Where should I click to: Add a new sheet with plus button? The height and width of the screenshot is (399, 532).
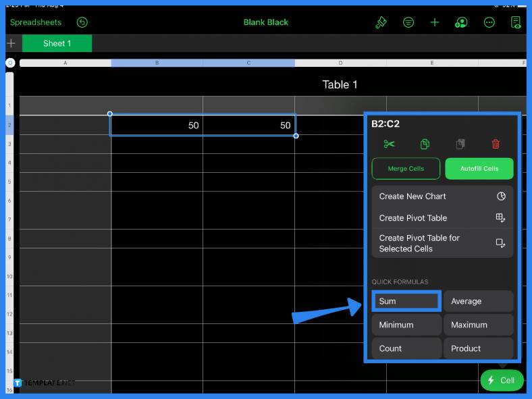click(x=11, y=43)
